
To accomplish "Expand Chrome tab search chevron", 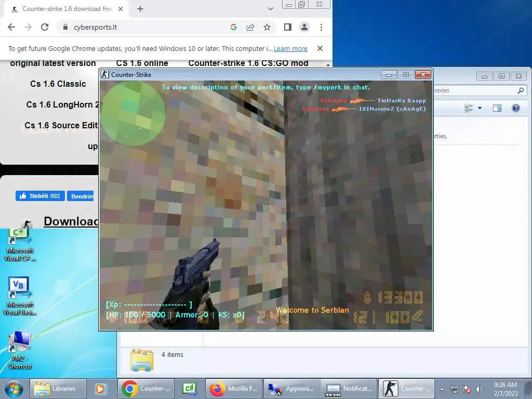I will 270,9.
